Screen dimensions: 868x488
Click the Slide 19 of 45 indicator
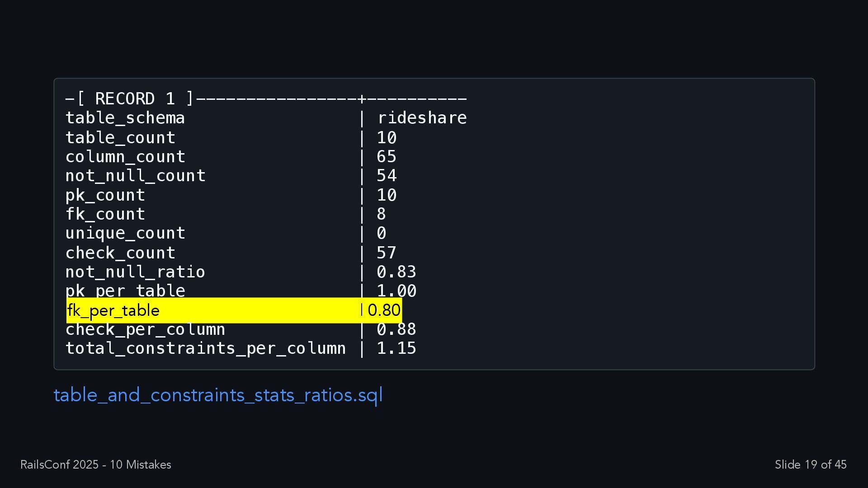tap(811, 465)
